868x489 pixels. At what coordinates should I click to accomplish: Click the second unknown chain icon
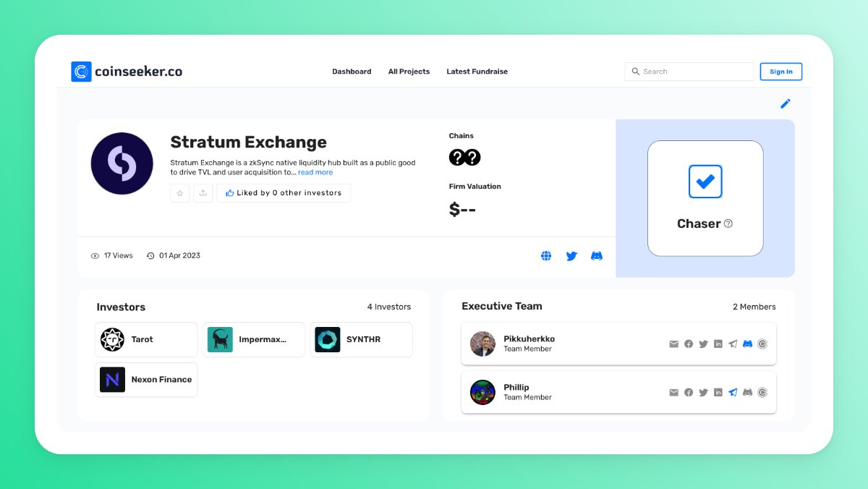click(x=472, y=157)
